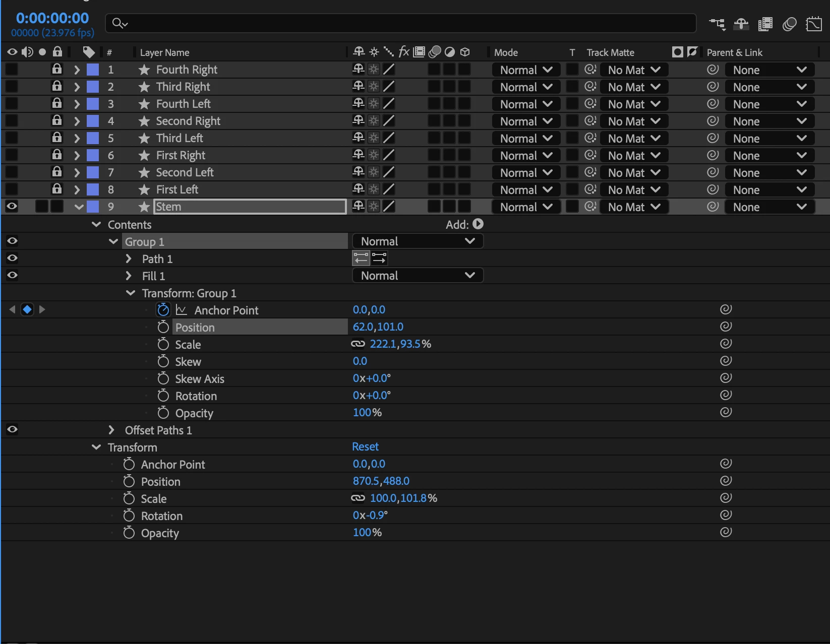This screenshot has width=830, height=644.
Task: Hide Fill 1 with its eye icon
Action: click(12, 275)
